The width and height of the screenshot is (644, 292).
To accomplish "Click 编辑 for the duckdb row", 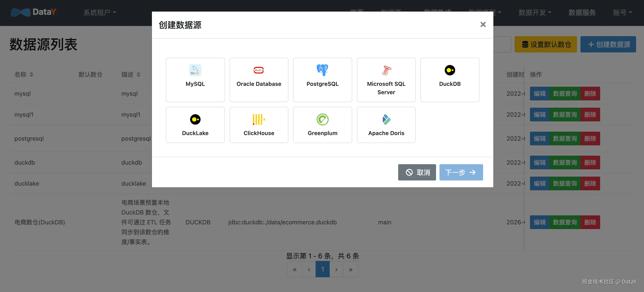I will click(539, 163).
